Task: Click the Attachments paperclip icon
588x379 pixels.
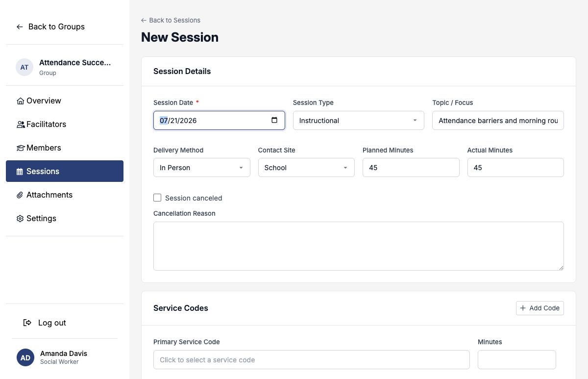Action: click(x=20, y=195)
